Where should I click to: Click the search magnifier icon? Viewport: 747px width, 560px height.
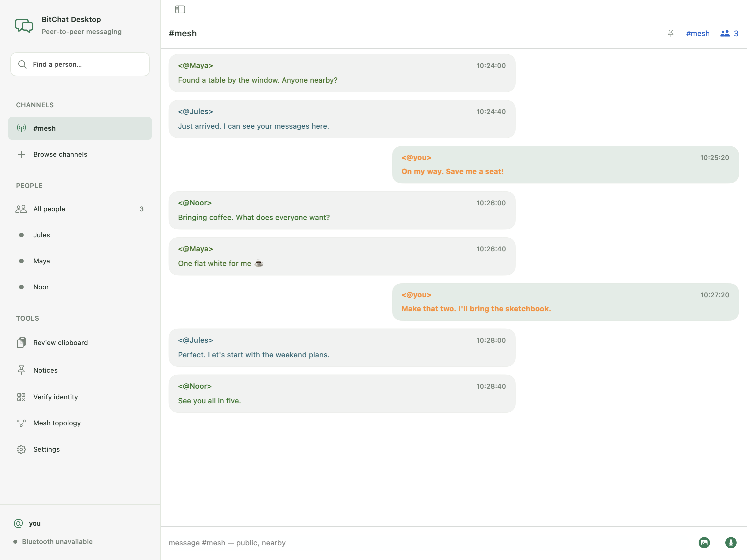pos(22,64)
